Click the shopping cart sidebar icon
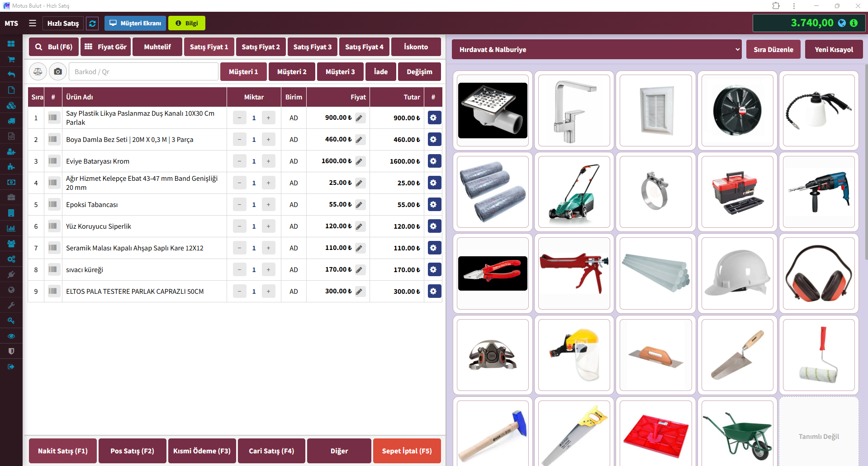868x466 pixels. tap(11, 59)
